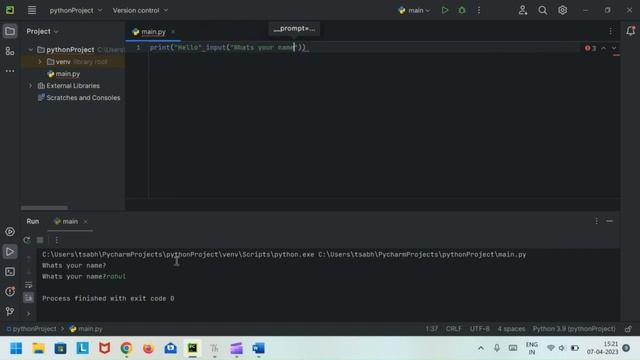Click pythonProject breadcrumb in status bar
Screen dimensions: 640x360
(31, 329)
